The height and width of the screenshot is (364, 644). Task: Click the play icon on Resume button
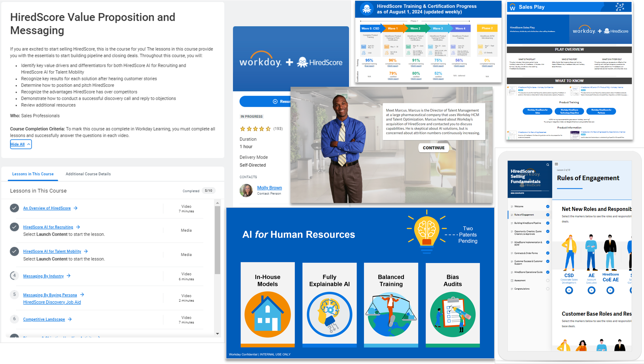click(x=275, y=101)
